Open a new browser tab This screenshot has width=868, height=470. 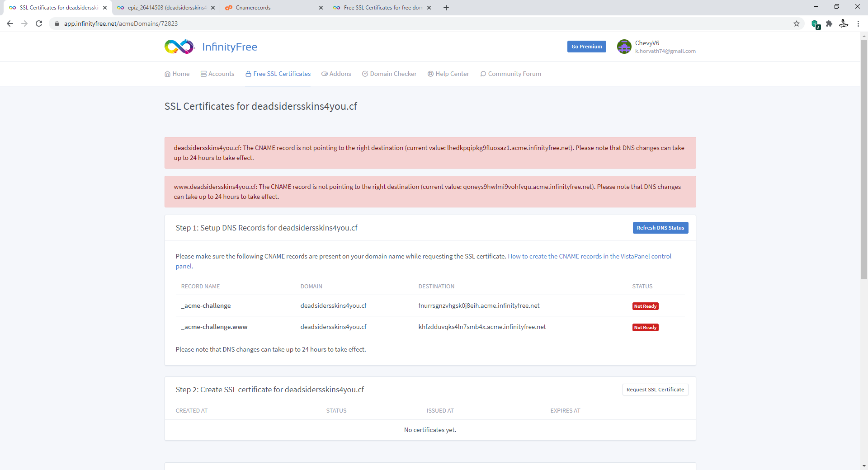(x=446, y=8)
